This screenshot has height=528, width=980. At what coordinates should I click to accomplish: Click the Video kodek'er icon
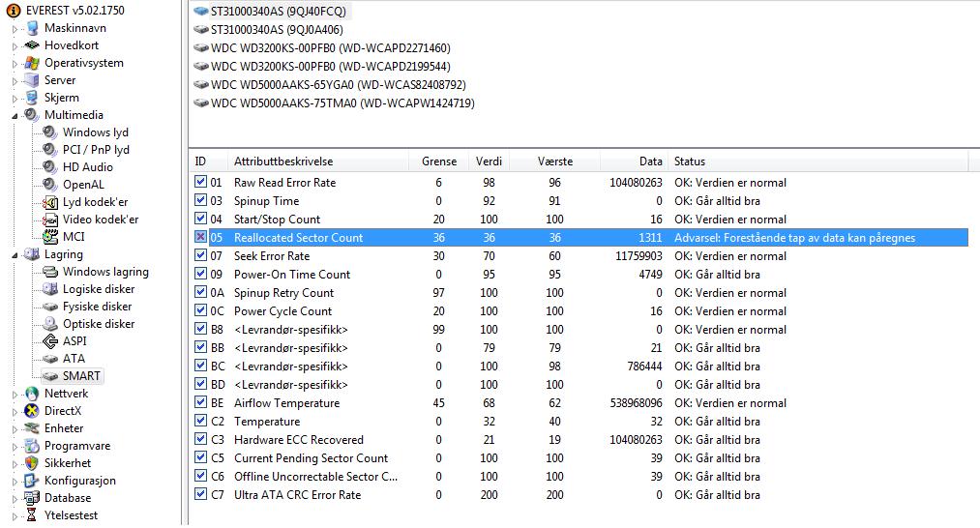[50, 220]
